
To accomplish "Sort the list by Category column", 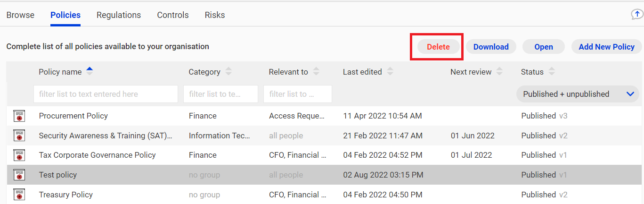I will [x=228, y=72].
